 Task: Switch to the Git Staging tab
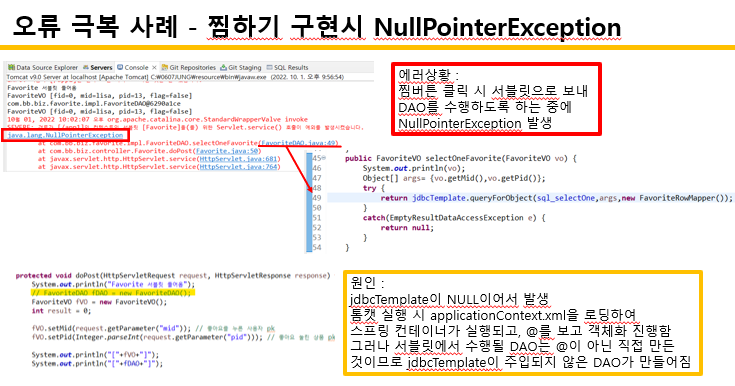click(x=240, y=68)
